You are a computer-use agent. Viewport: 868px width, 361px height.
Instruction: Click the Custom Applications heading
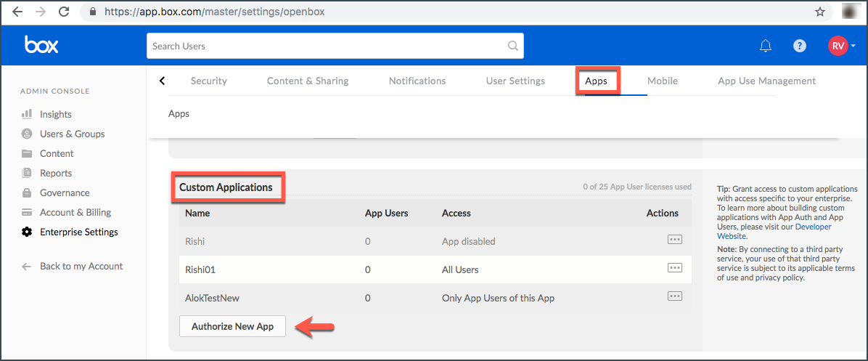pos(226,187)
